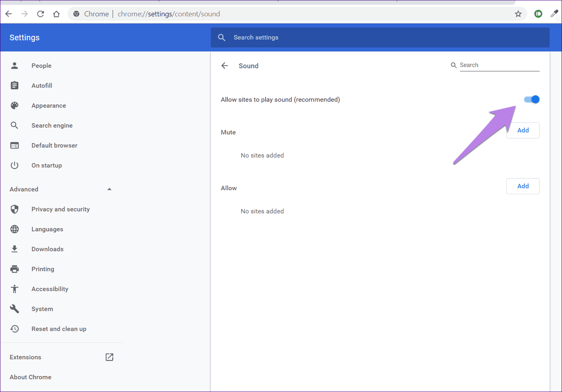This screenshot has width=562, height=392.
Task: Collapse the Advanced settings section
Action: click(109, 189)
